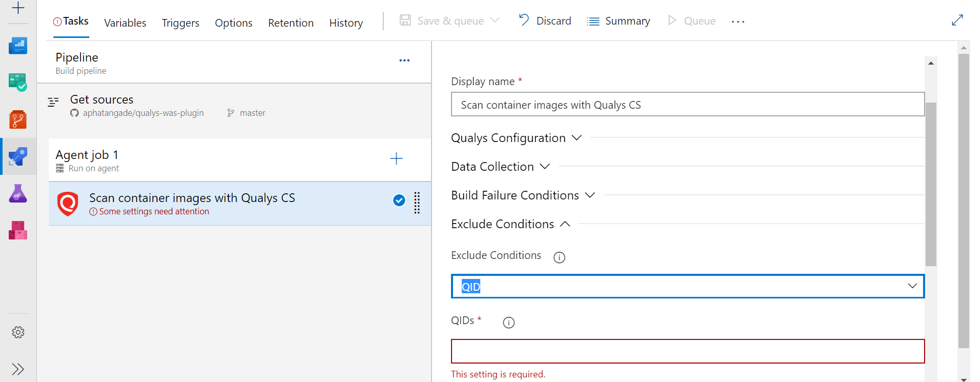The height and width of the screenshot is (382, 980).
Task: View the History tab
Action: pos(346,23)
